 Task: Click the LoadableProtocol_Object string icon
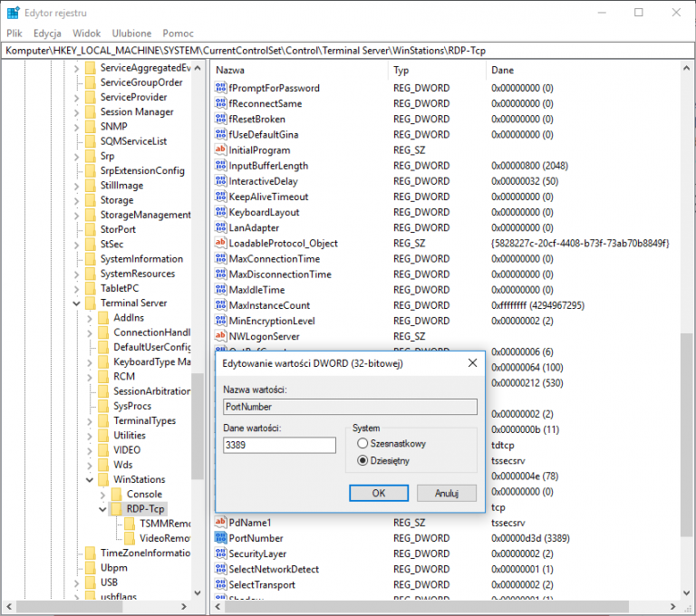pyautogui.click(x=220, y=244)
